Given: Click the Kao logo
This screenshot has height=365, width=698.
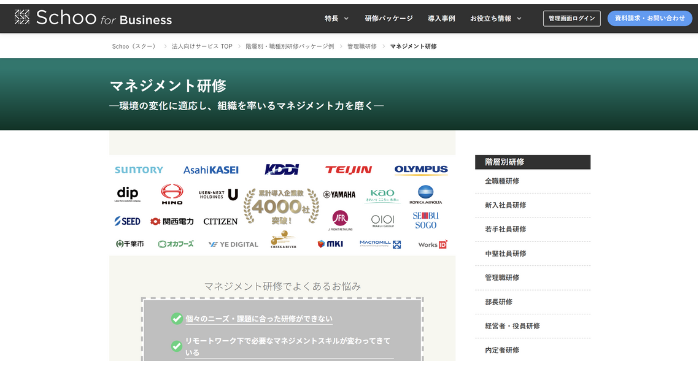Looking at the screenshot, I should click(382, 195).
